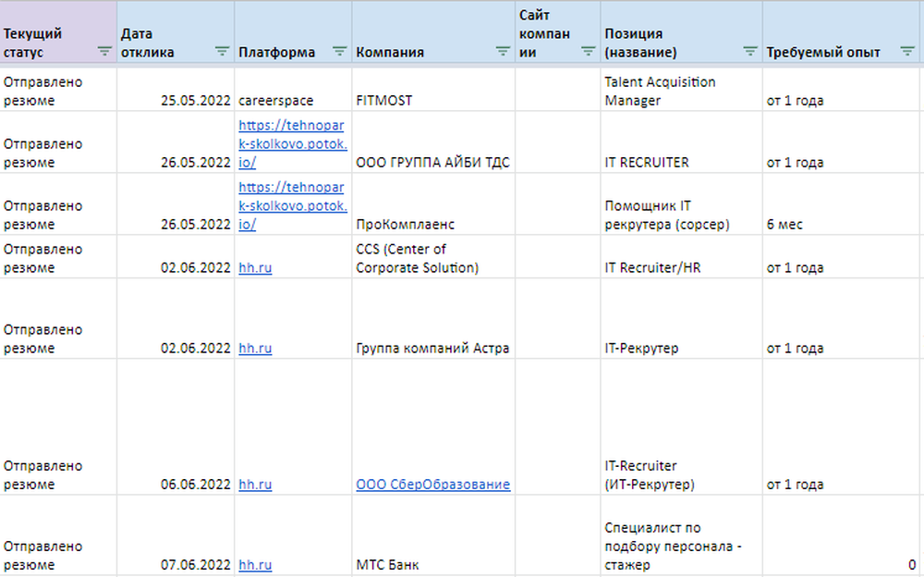Open the filter for Текущий статус column
Screen dimensions: 924x577
coord(104,52)
